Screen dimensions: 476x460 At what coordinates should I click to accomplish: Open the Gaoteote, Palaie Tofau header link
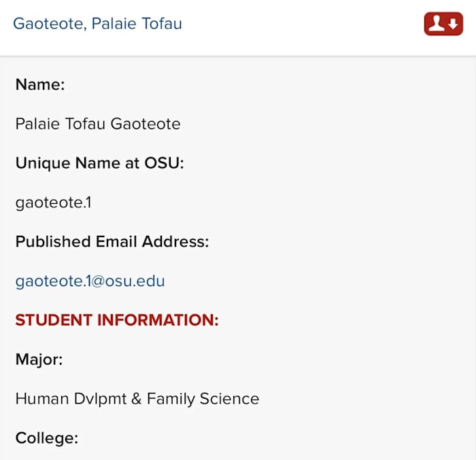[97, 24]
